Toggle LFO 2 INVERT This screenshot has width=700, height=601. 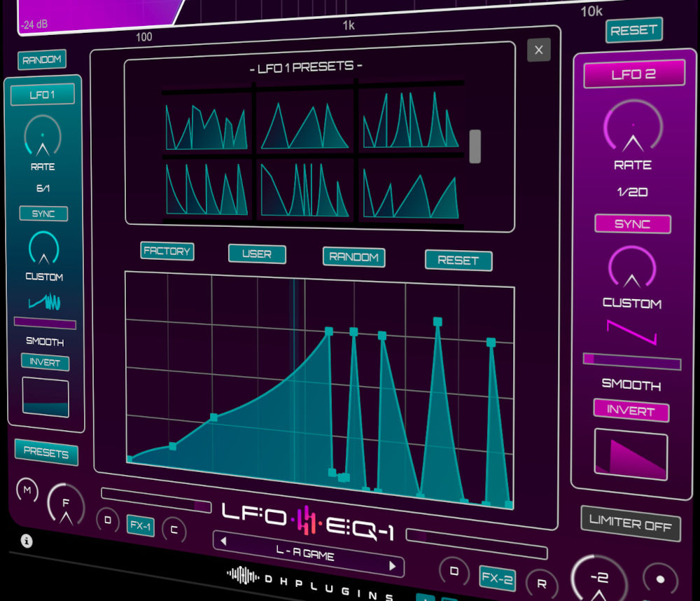click(x=631, y=410)
